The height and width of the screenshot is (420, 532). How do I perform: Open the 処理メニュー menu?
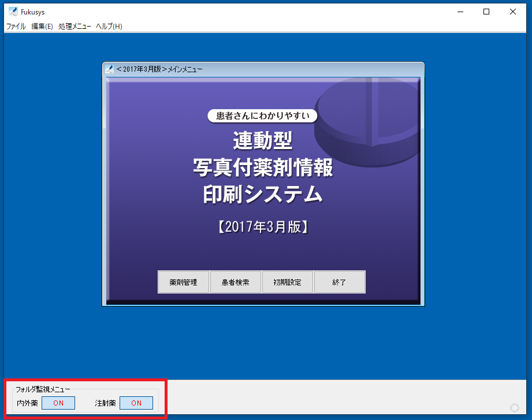click(x=75, y=26)
